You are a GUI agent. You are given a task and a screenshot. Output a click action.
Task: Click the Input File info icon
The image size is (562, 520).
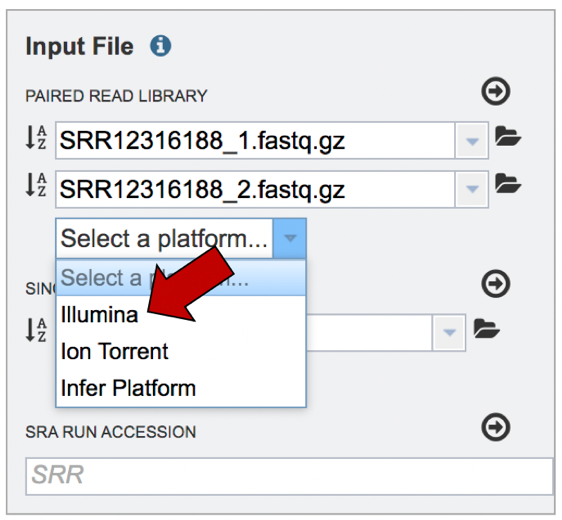(x=160, y=46)
